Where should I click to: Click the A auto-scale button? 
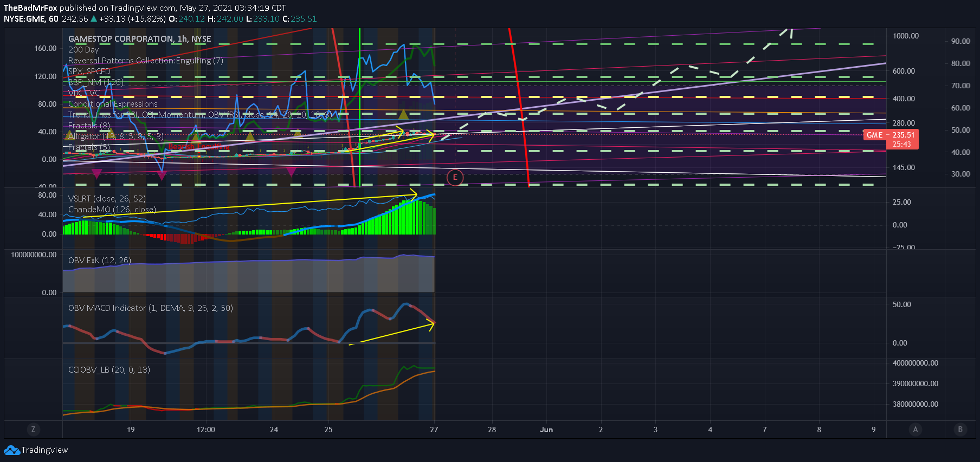click(x=915, y=430)
